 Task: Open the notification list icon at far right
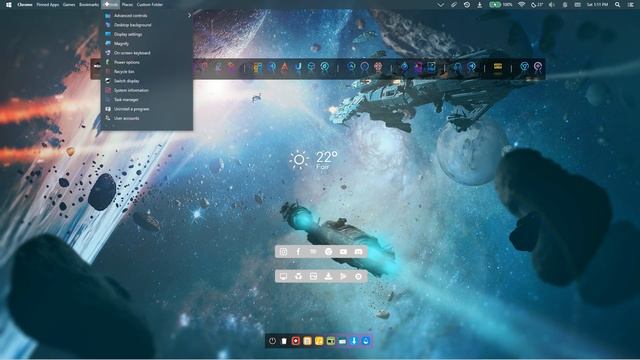pos(631,5)
